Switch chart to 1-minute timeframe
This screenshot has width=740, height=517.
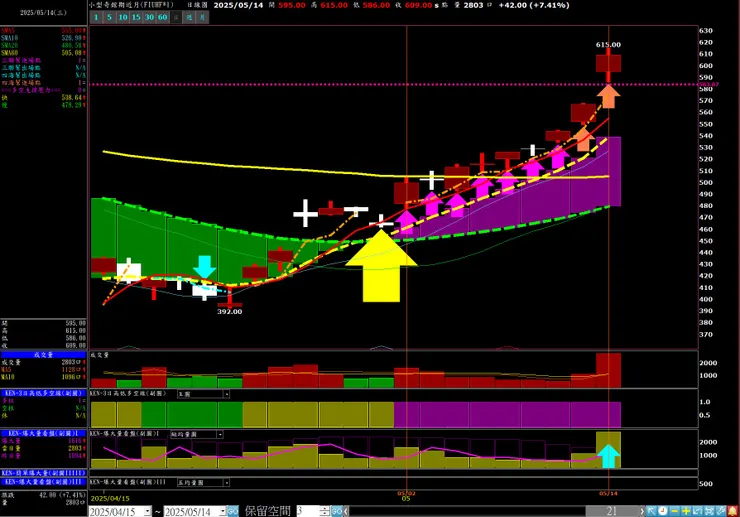tap(96, 17)
